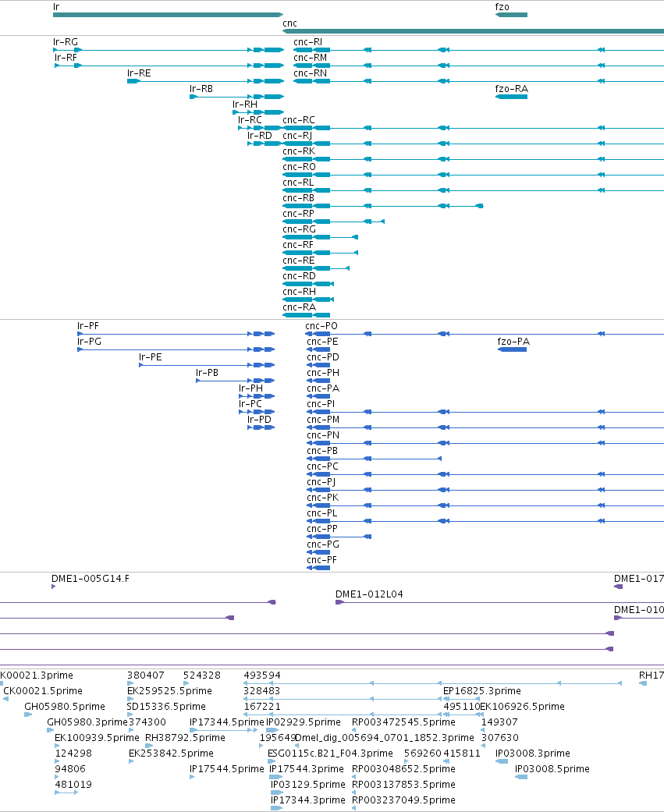Click the fzo gene bar
This screenshot has width=664, height=812.
(511, 15)
